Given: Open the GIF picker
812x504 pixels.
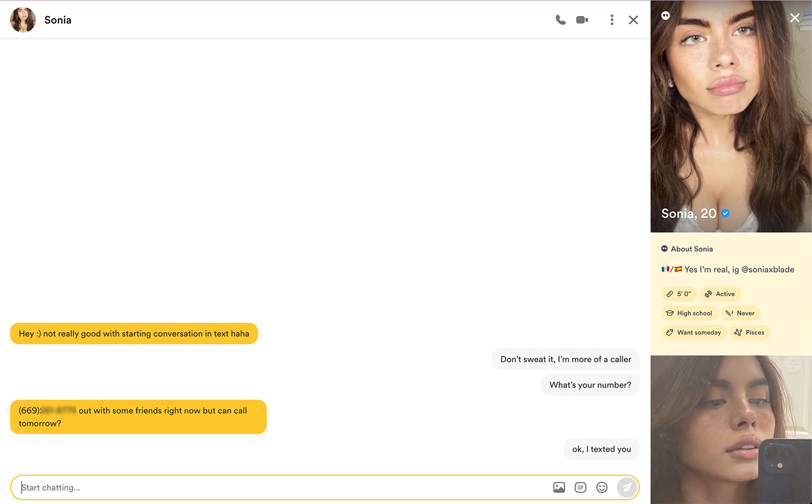Looking at the screenshot, I should pos(581,487).
